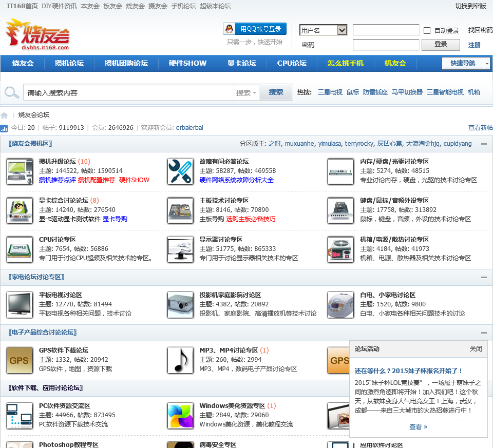Open PC软件资源交流区 icon

[20, 416]
